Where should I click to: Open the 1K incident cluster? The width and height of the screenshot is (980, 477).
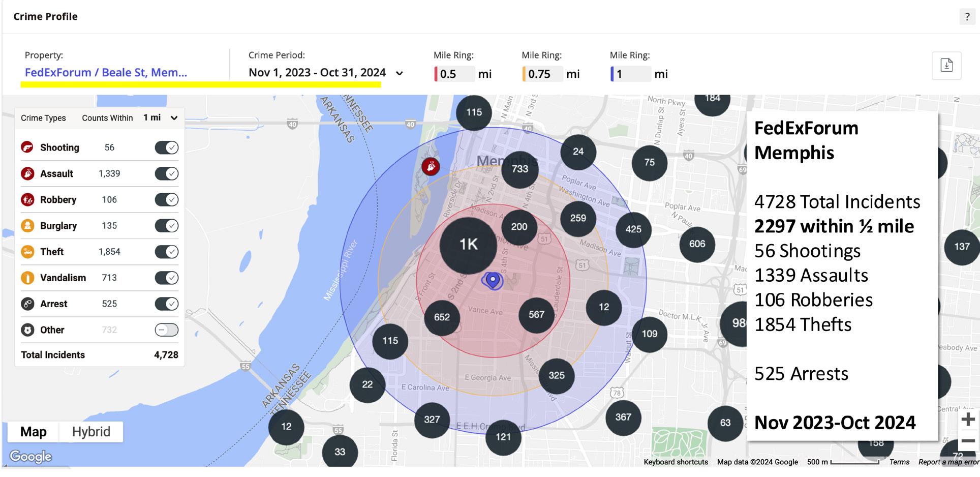tap(468, 245)
